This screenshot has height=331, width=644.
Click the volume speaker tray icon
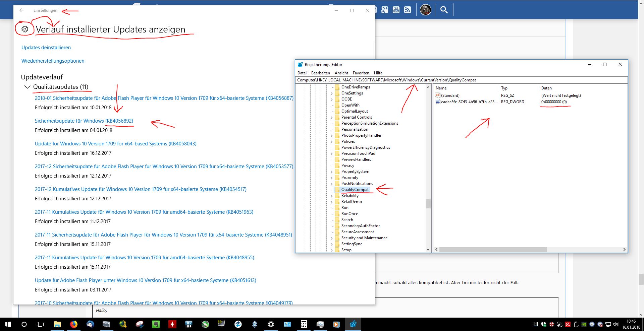pos(616,324)
